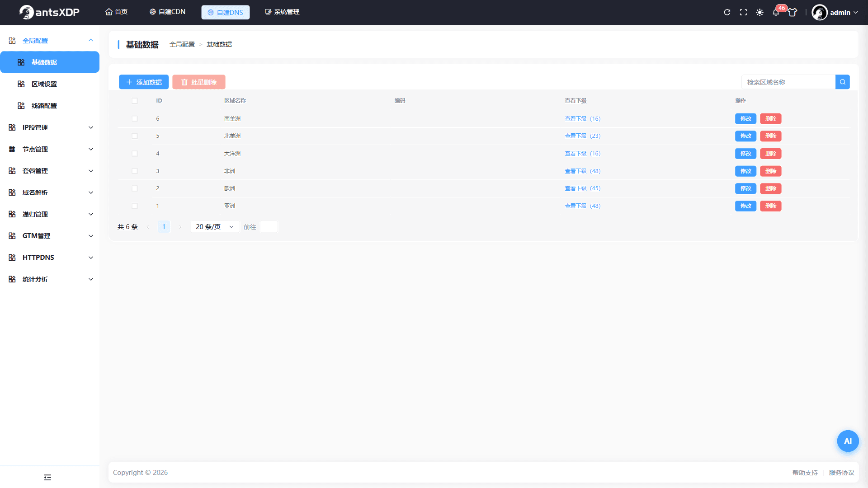This screenshot has height=488, width=868.
Task: Click the 添加数据 button
Action: (x=144, y=82)
